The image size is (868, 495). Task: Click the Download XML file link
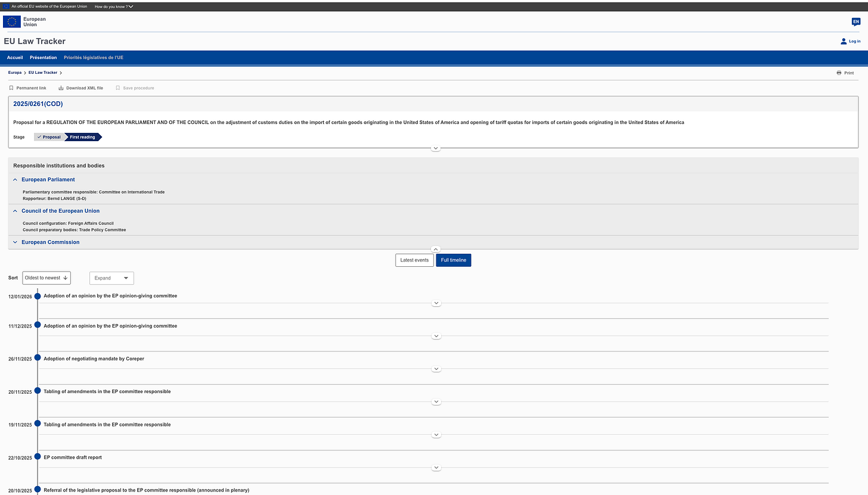click(85, 88)
